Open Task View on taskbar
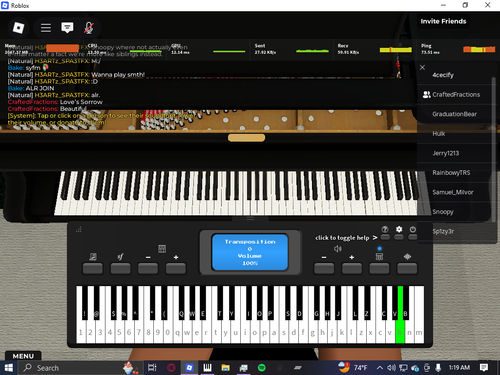 [x=152, y=368]
